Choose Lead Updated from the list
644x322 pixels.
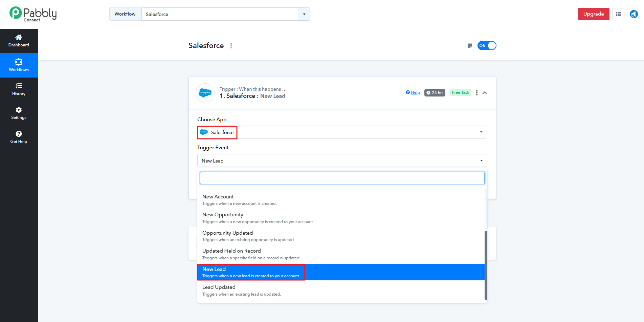coord(219,287)
